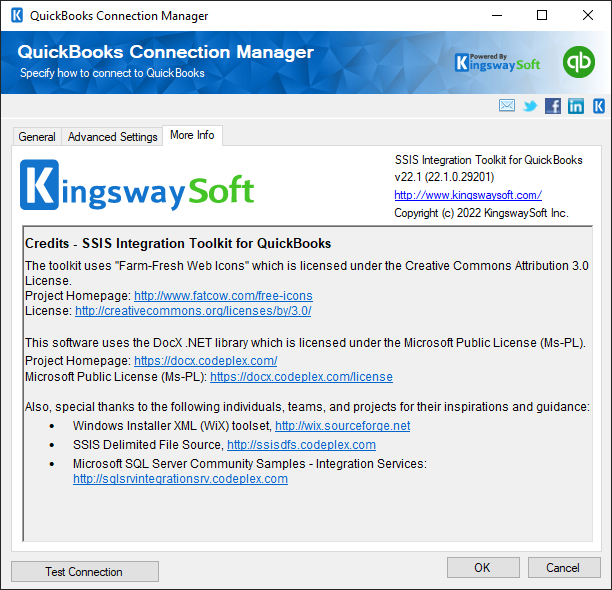This screenshot has width=612, height=590.
Task: Open the ssisdfs.codeplex.com link
Action: 301,444
